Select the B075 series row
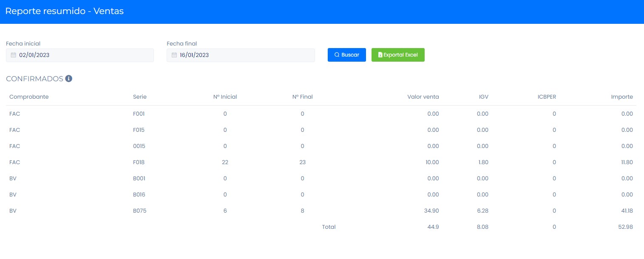Screen dimensions: 644x259 click(x=139, y=211)
